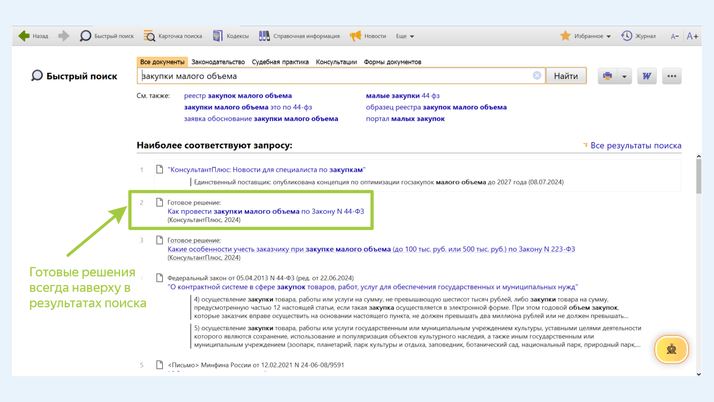Decrease font size with A- button

(x=674, y=36)
